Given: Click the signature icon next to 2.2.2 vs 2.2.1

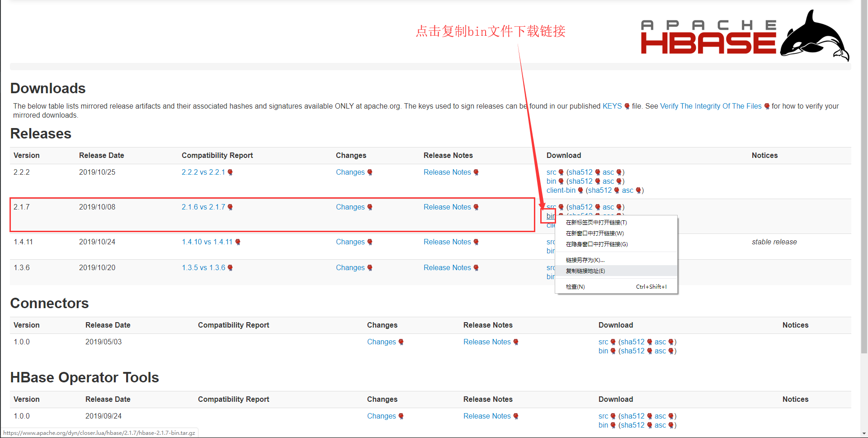Looking at the screenshot, I should (230, 172).
